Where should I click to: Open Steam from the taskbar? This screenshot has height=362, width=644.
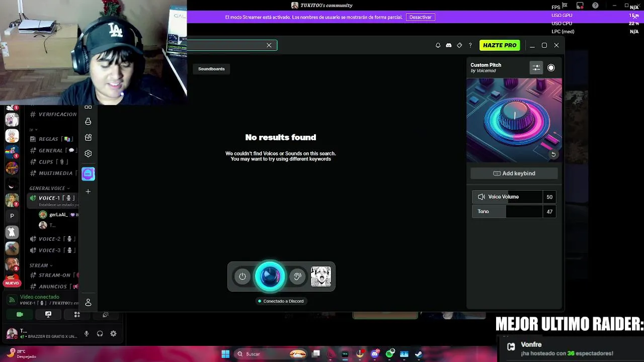419,354
